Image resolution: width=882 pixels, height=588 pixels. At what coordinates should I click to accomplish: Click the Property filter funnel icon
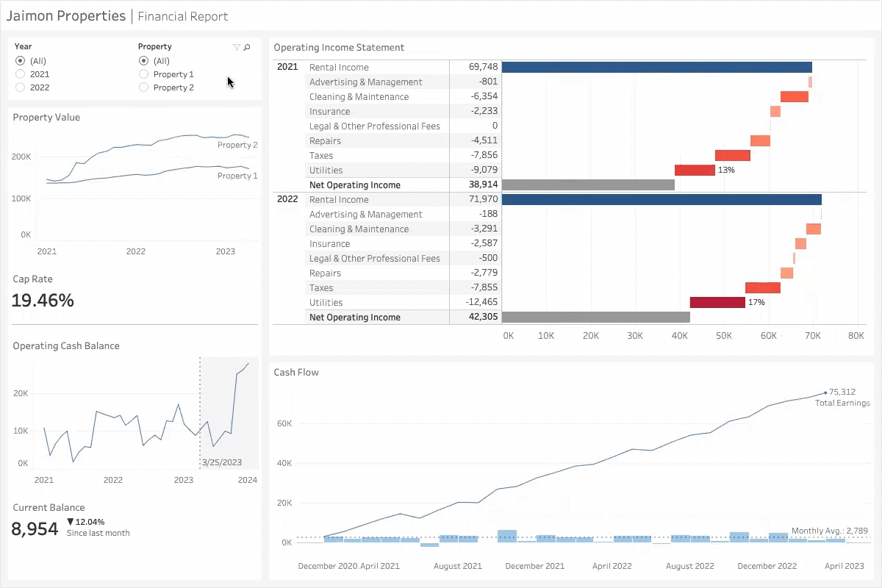tap(236, 47)
